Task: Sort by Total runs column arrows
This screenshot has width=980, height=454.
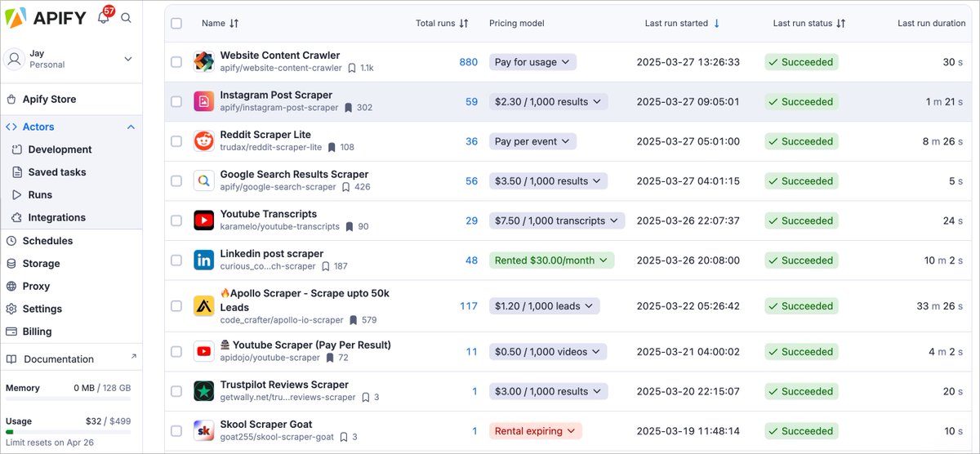Action: click(464, 24)
